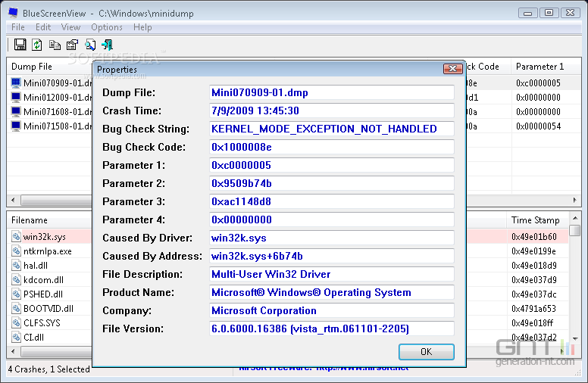Click the Copy selected items icon

tap(55, 45)
